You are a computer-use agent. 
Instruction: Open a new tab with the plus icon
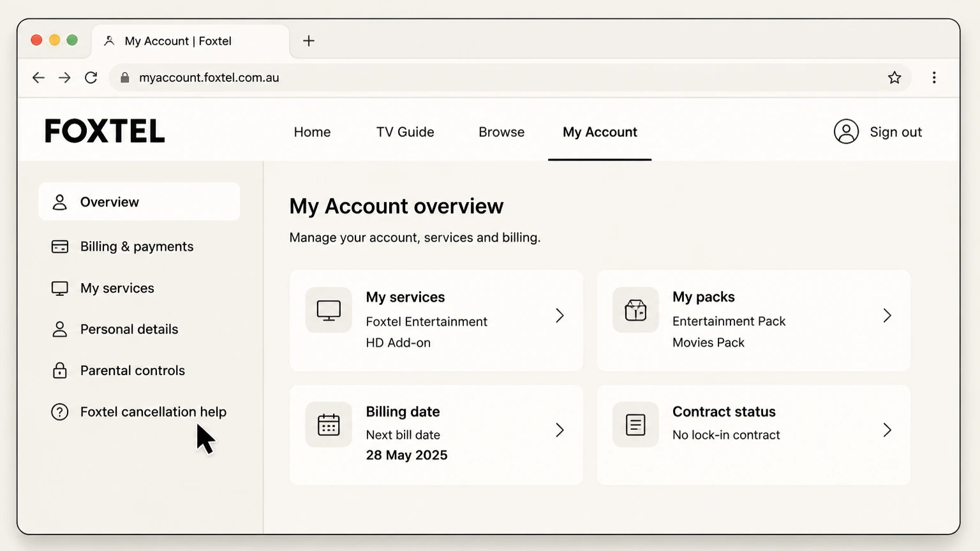click(309, 41)
